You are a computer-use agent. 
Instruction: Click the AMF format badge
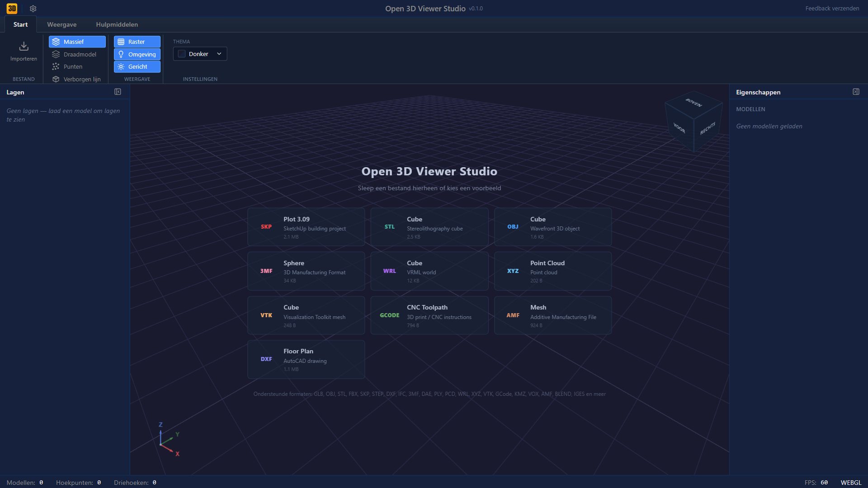(513, 315)
